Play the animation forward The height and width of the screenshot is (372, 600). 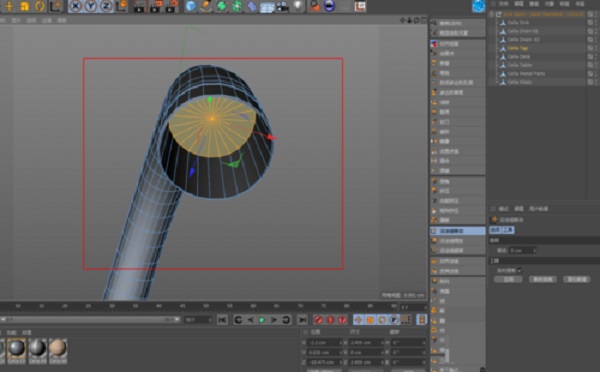point(262,320)
